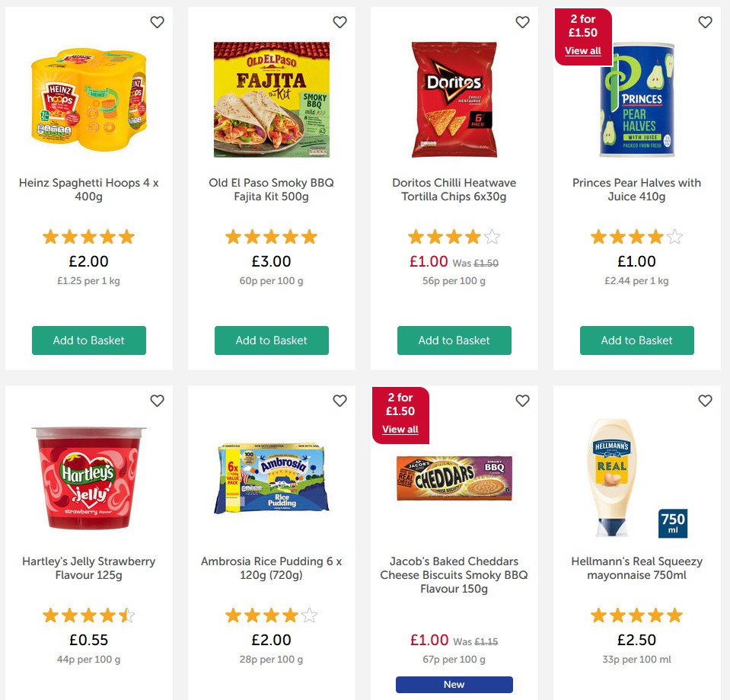Image resolution: width=730 pixels, height=700 pixels.
Task: Click the heart icon on Hellmann's Real Squeezy mayonnaise
Action: [705, 400]
